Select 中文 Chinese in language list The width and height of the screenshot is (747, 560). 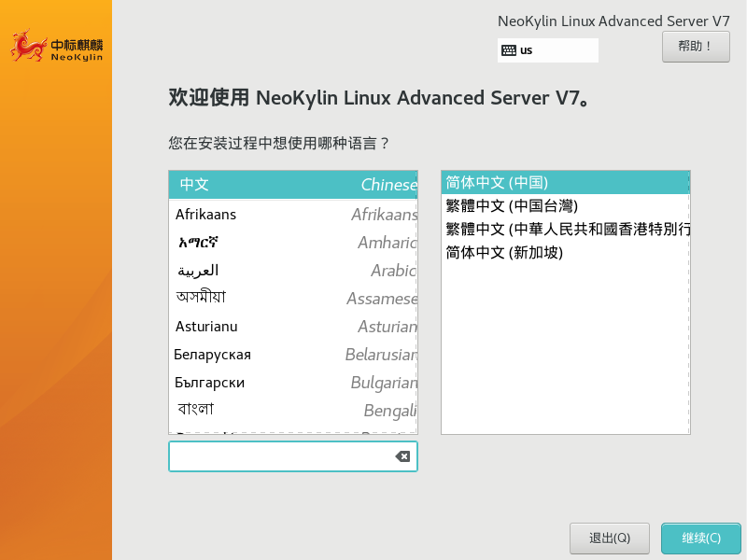tap(292, 185)
